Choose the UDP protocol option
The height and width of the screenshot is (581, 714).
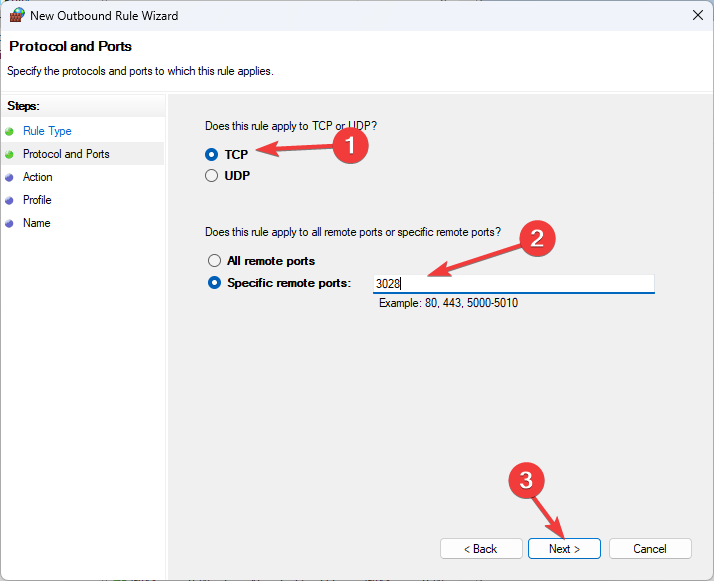pos(211,176)
